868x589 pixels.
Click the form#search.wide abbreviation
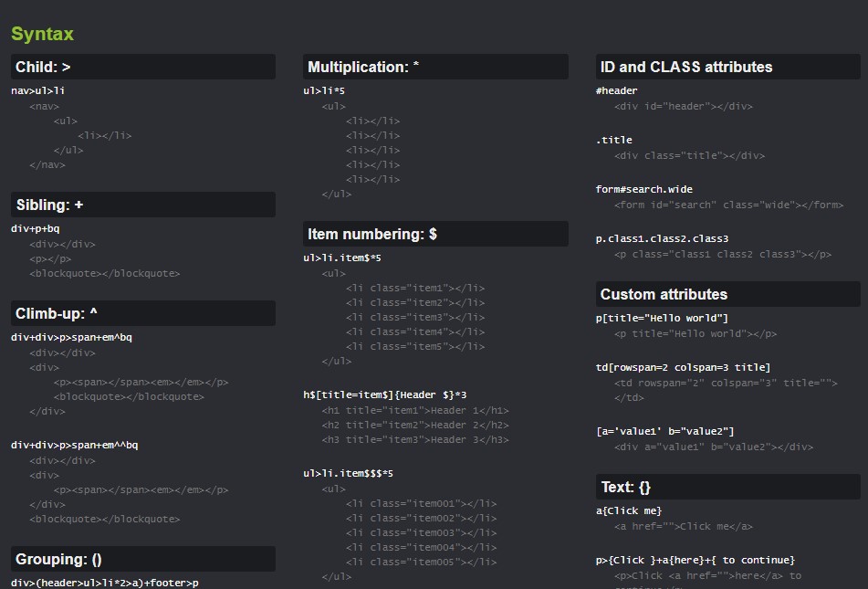tap(643, 189)
